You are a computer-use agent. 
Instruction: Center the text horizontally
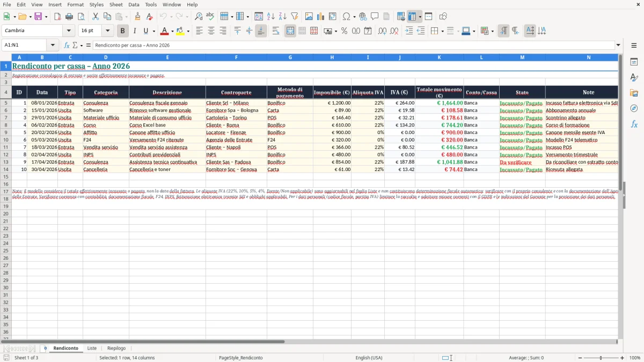(x=211, y=31)
